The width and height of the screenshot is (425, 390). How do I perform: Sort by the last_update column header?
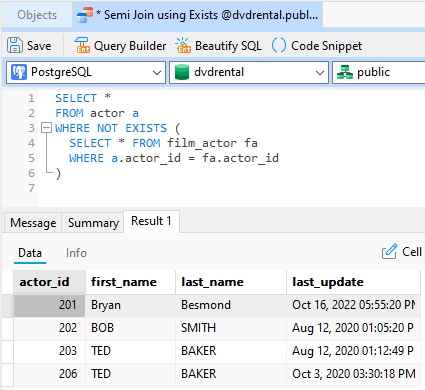pyautogui.click(x=353, y=282)
